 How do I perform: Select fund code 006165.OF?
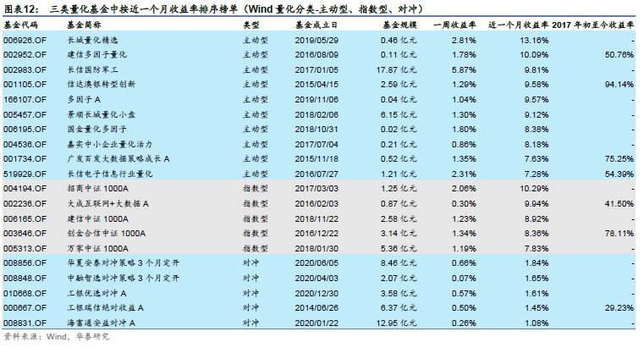coord(25,218)
